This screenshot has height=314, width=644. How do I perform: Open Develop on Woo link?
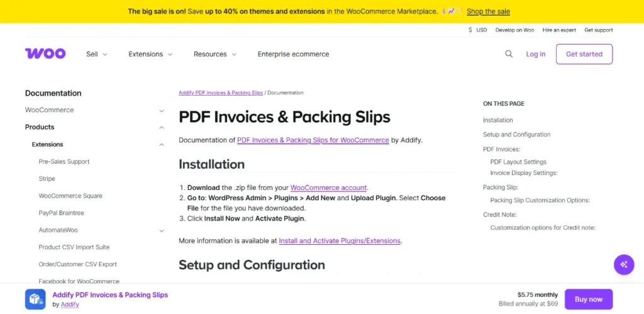click(x=514, y=30)
